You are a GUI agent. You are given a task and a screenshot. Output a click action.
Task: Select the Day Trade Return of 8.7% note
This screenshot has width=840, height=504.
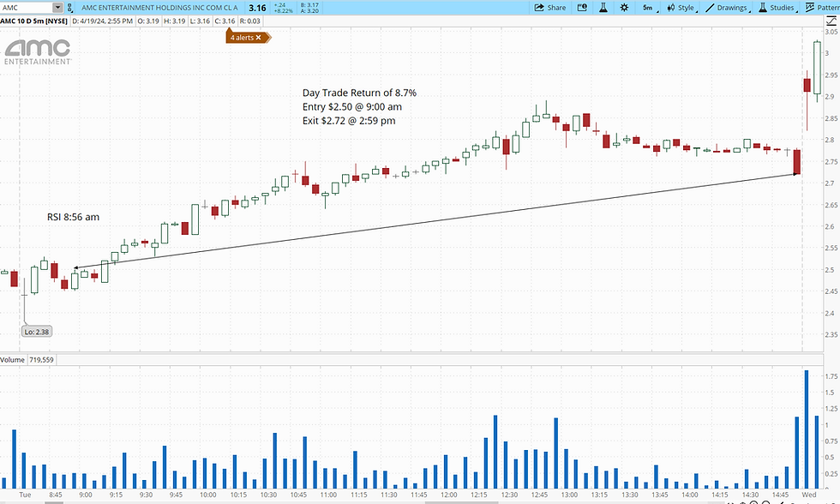coord(359,93)
